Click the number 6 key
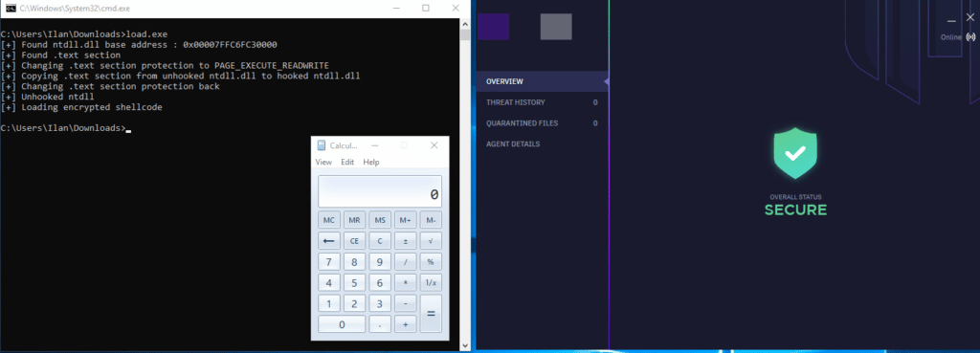 point(380,283)
